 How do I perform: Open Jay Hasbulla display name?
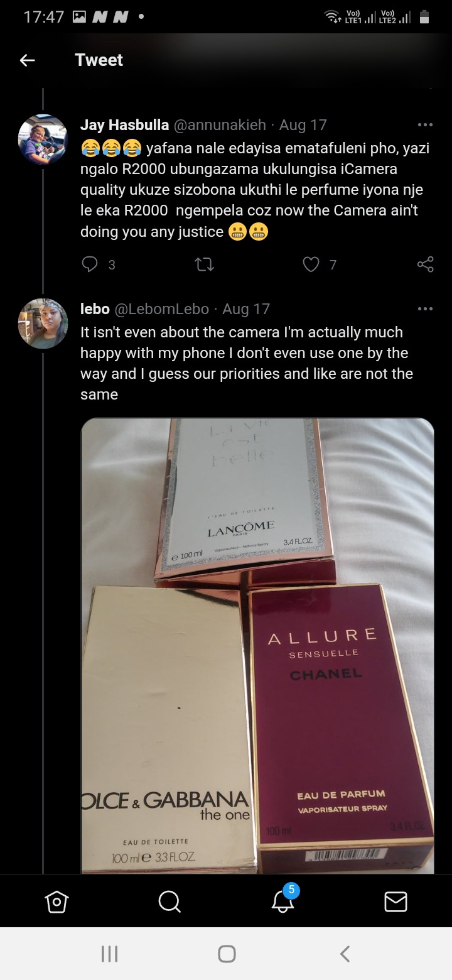click(x=124, y=125)
